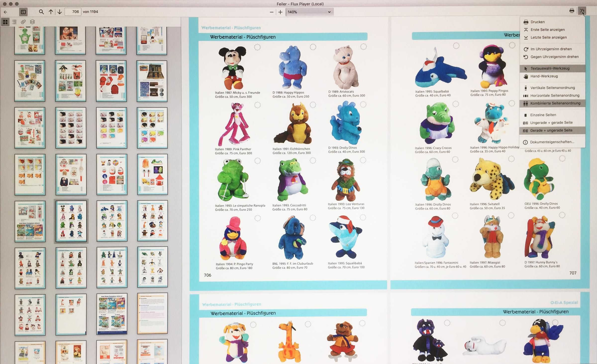Show document outline list view

coord(14,22)
